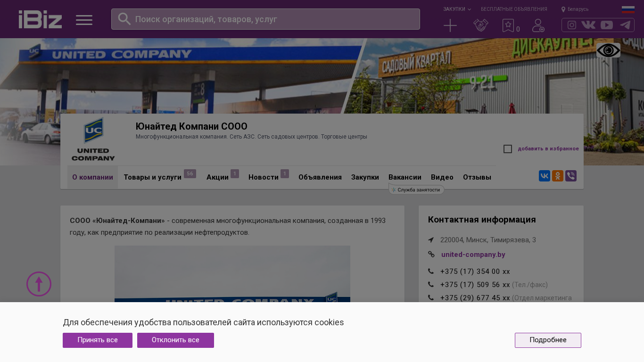
Task: Open favorites bookmark star icon
Action: 508,25
